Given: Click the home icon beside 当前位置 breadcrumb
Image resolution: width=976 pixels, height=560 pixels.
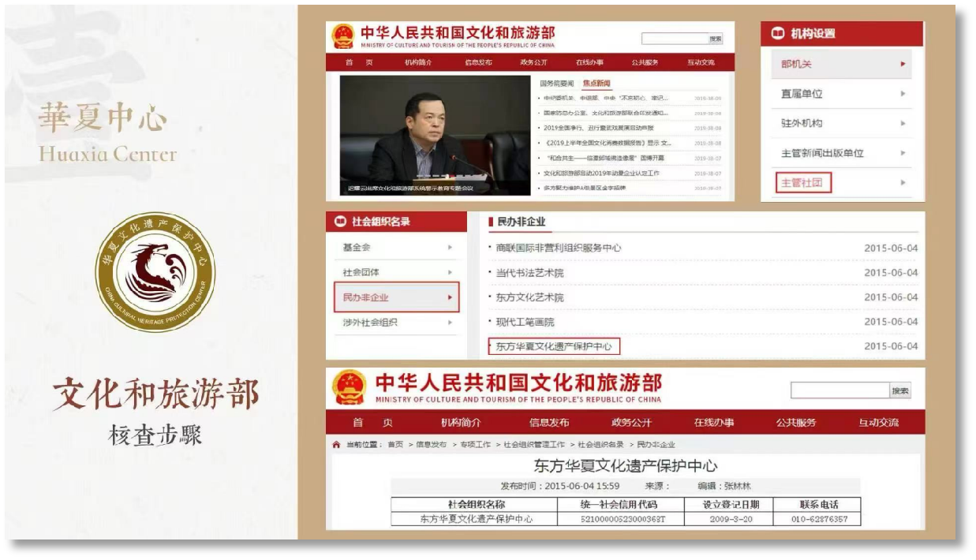Looking at the screenshot, I should [x=337, y=445].
